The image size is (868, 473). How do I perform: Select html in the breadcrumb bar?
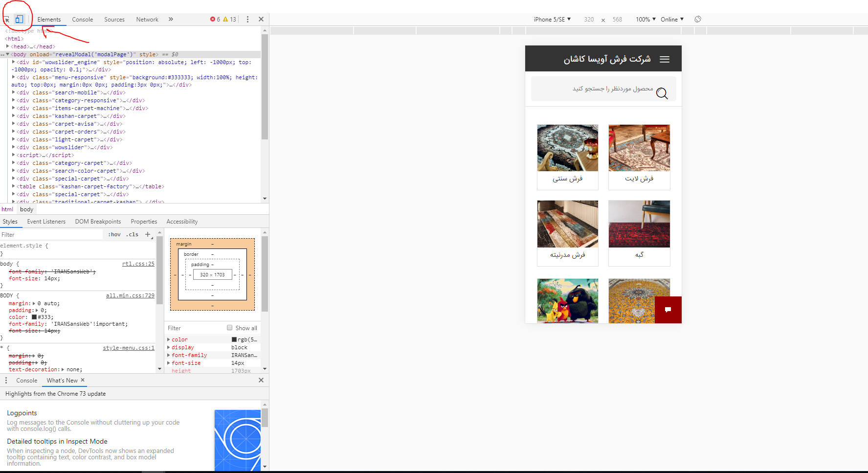(7, 209)
